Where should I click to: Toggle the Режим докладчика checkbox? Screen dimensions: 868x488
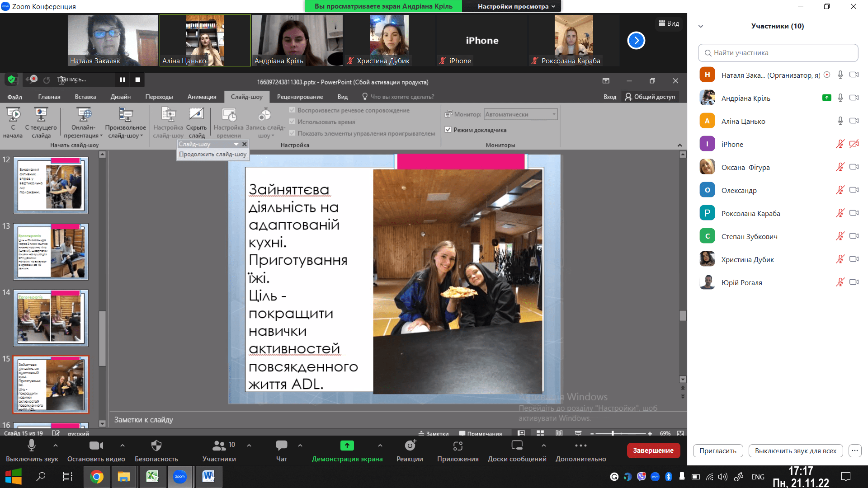(448, 130)
